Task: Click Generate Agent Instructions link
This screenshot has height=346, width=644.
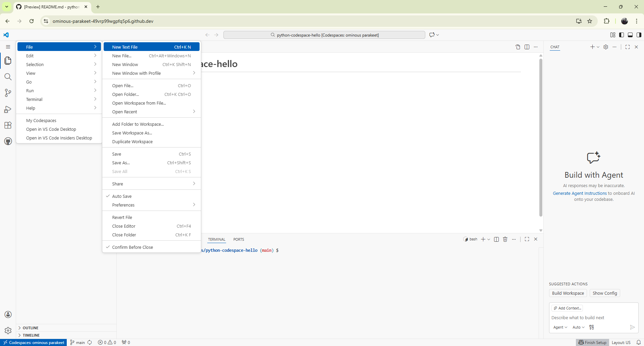Action: click(x=580, y=193)
